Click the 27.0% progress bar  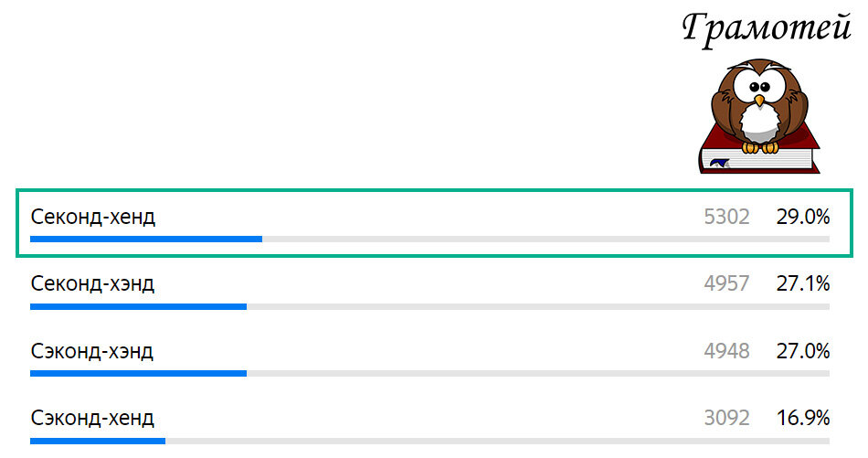pyautogui.click(x=429, y=374)
